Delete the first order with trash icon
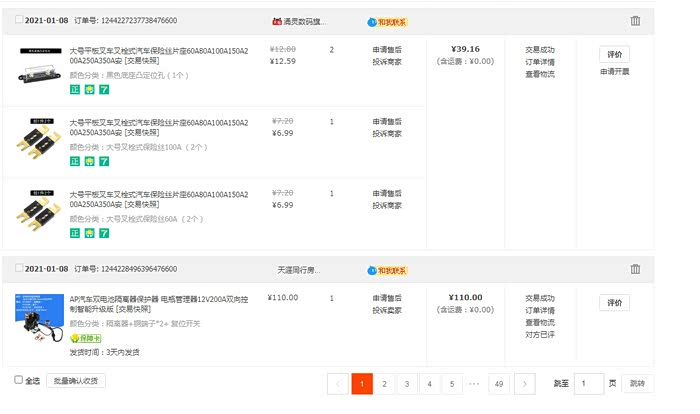This screenshot has width=700, height=414. [635, 21]
